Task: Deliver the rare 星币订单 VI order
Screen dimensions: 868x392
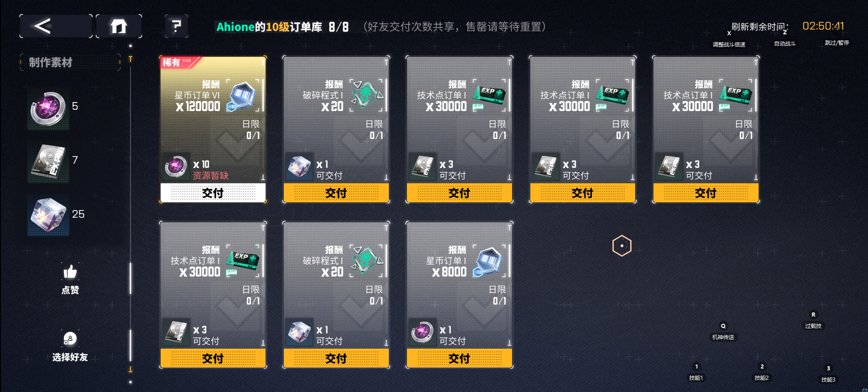Action: pyautogui.click(x=213, y=193)
